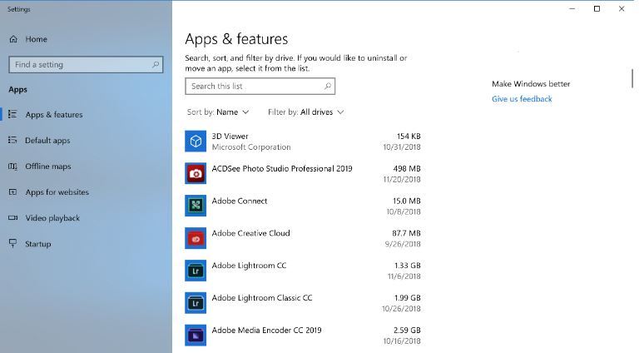Open Video playback settings
644x353 pixels.
tap(52, 218)
